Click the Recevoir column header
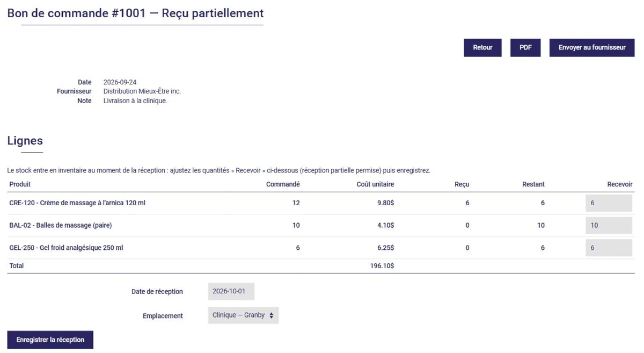The width and height of the screenshot is (644, 353). point(620,184)
